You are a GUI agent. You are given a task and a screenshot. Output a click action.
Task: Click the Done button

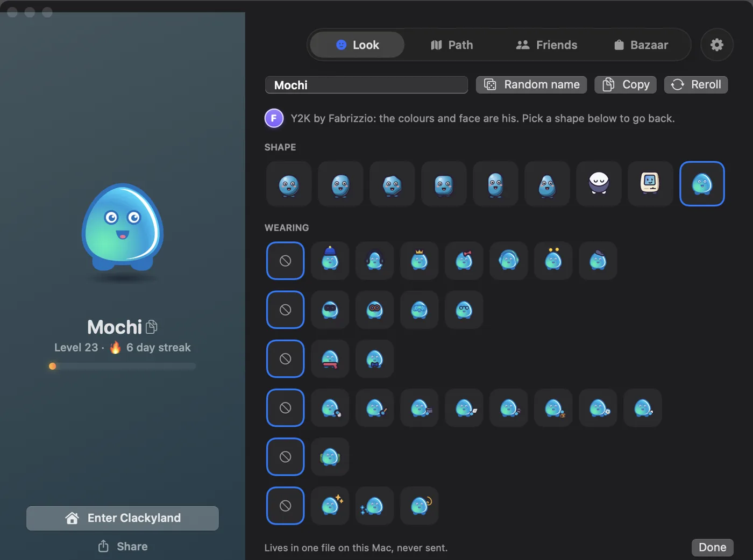point(713,547)
